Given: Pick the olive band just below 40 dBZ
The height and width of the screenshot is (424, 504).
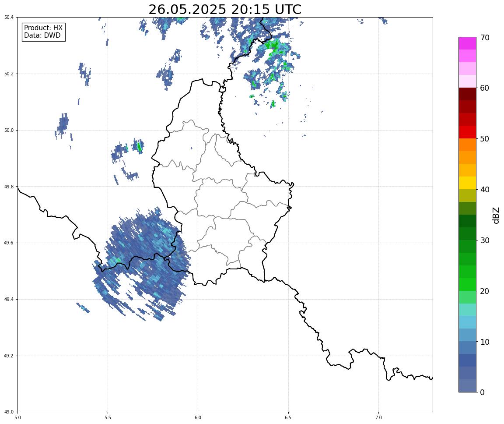Looking at the screenshot, I should click(x=467, y=196).
